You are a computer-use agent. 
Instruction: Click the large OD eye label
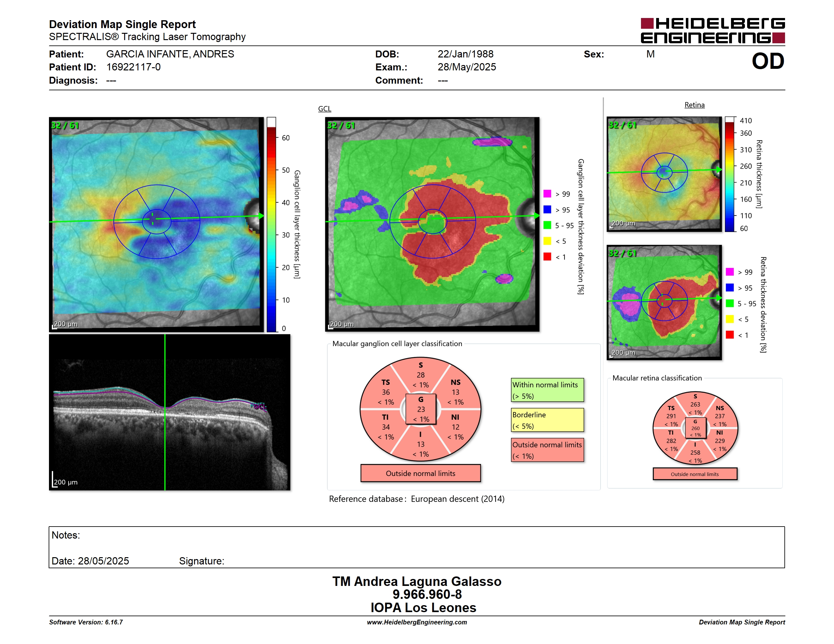tap(768, 61)
